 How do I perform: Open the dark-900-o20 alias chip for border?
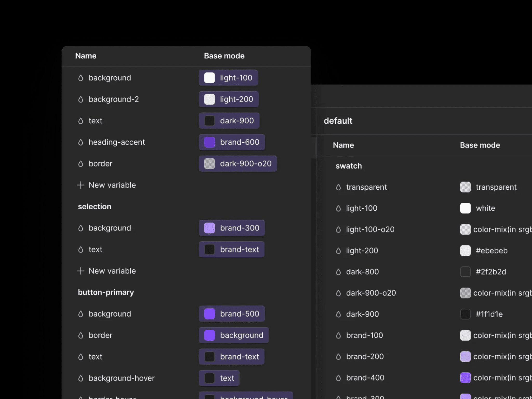[x=238, y=164]
